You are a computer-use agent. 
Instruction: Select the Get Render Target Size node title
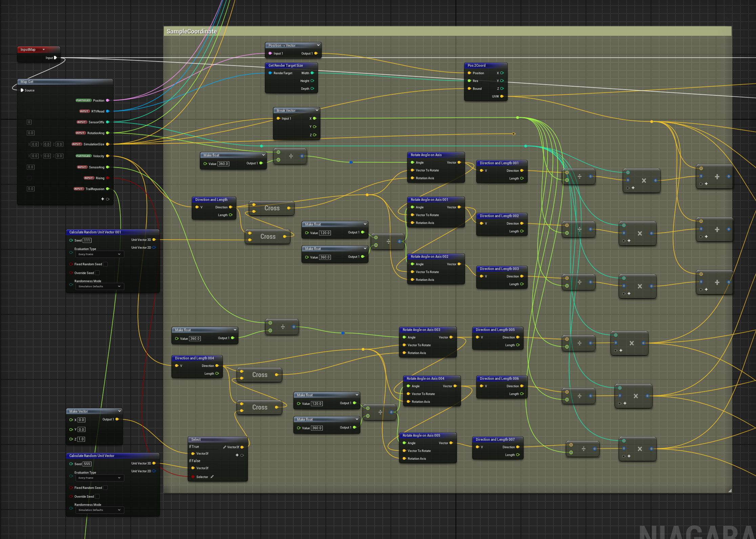pos(286,66)
